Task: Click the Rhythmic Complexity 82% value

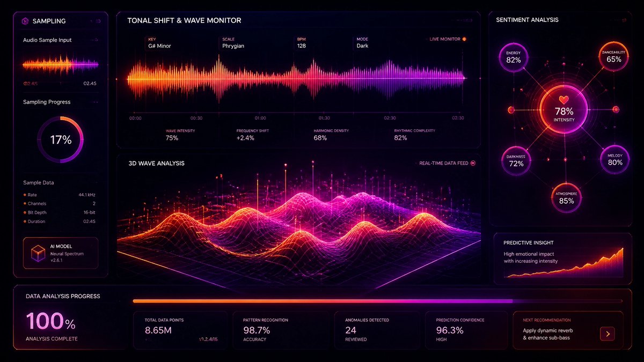Action: (400, 138)
